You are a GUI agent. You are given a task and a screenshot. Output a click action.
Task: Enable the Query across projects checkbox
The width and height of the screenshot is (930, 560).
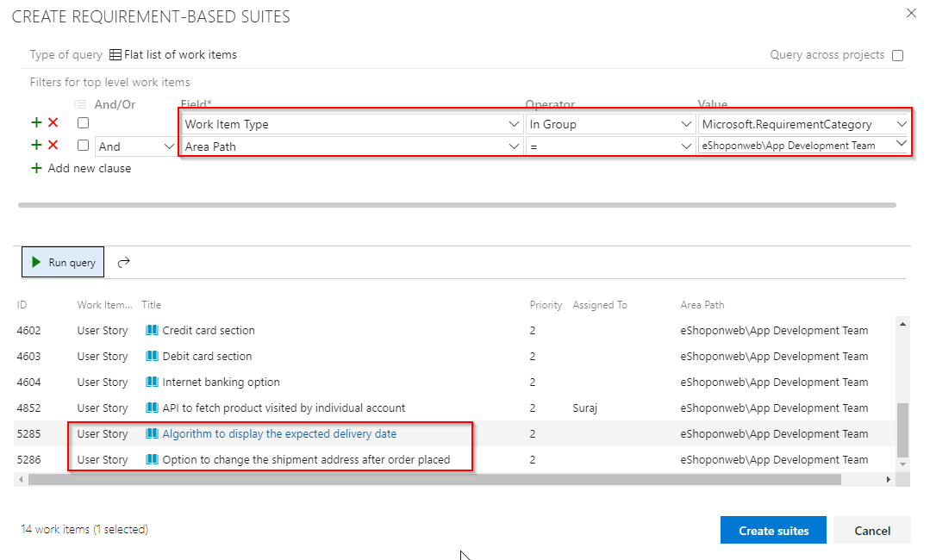coord(898,55)
